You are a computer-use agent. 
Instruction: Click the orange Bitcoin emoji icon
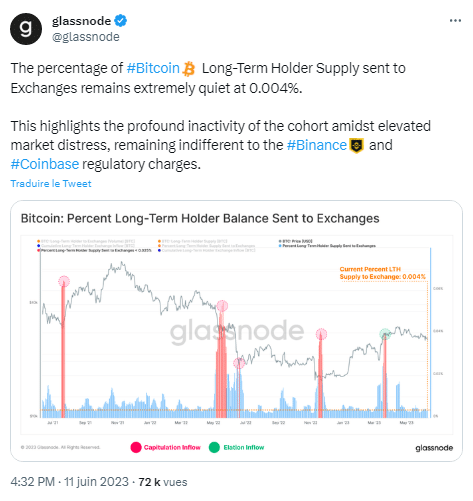pos(189,69)
